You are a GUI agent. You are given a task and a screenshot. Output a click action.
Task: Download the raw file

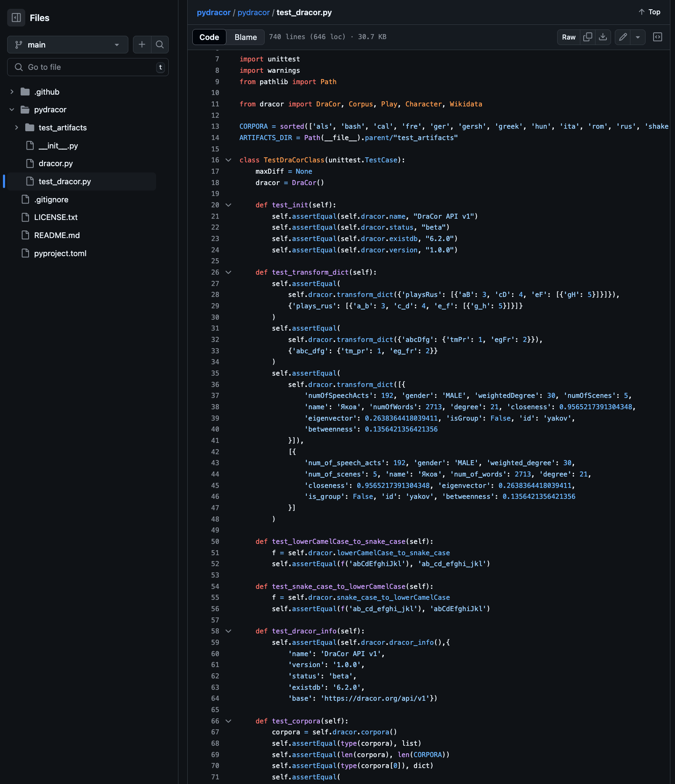point(603,37)
